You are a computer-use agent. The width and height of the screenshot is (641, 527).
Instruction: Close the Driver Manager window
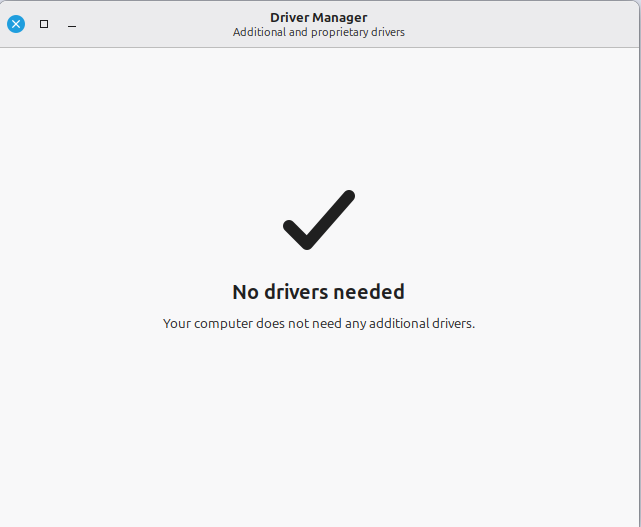(x=16, y=24)
